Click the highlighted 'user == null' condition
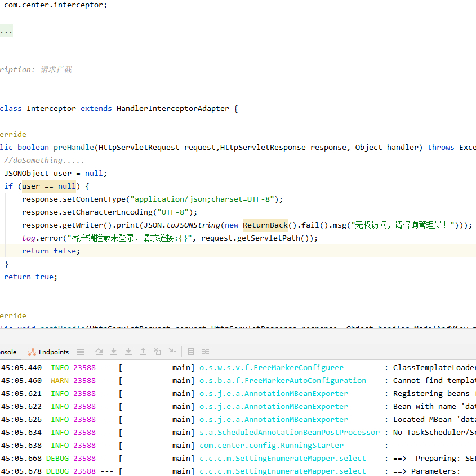The height and width of the screenshot is (476, 476). (49, 186)
